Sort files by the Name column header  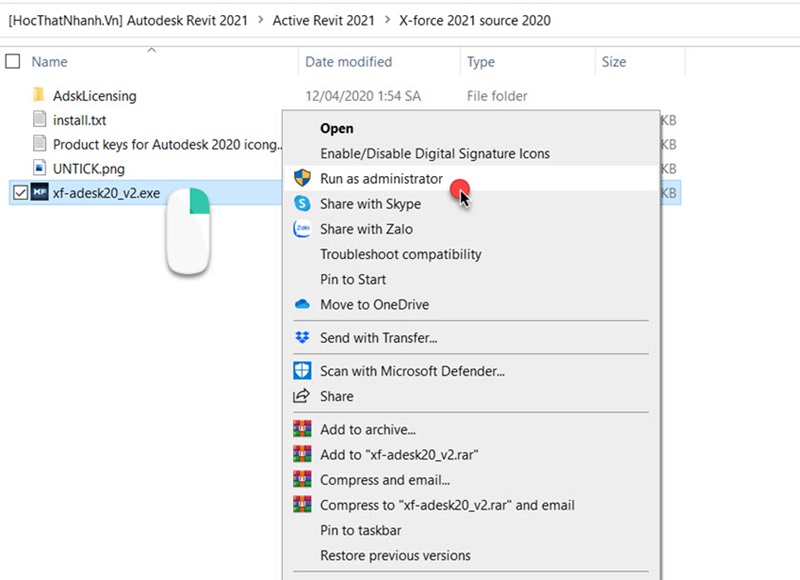coord(50,62)
